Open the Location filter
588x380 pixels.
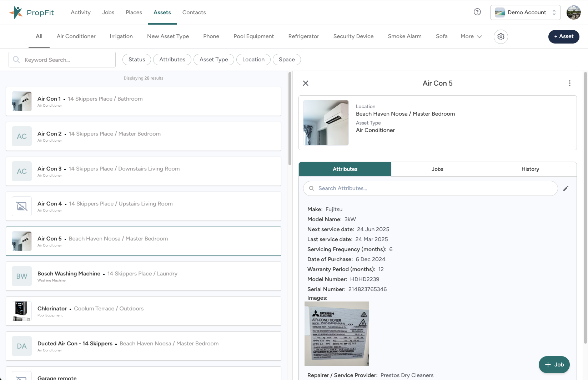(253, 59)
